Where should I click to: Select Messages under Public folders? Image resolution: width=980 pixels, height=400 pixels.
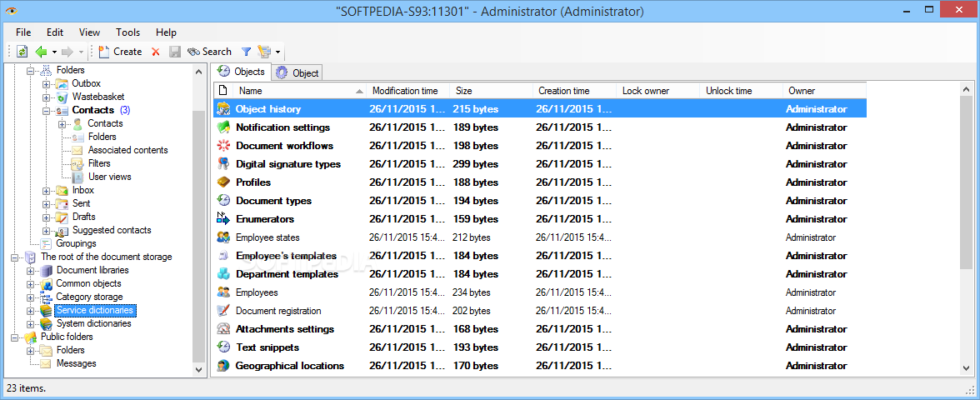point(77,363)
